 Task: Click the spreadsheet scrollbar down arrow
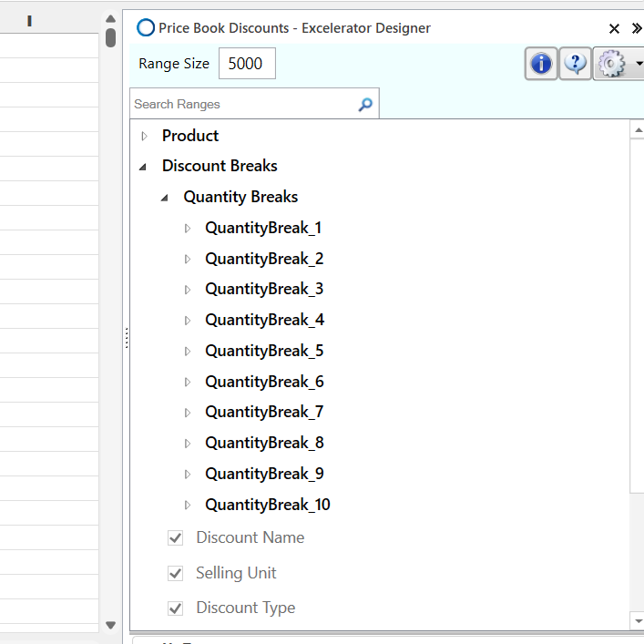coord(111,625)
